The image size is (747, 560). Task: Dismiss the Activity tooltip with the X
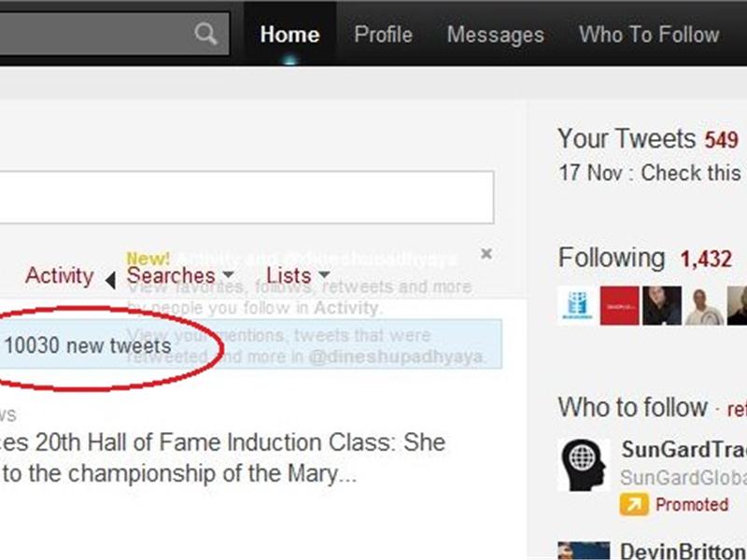point(486,252)
